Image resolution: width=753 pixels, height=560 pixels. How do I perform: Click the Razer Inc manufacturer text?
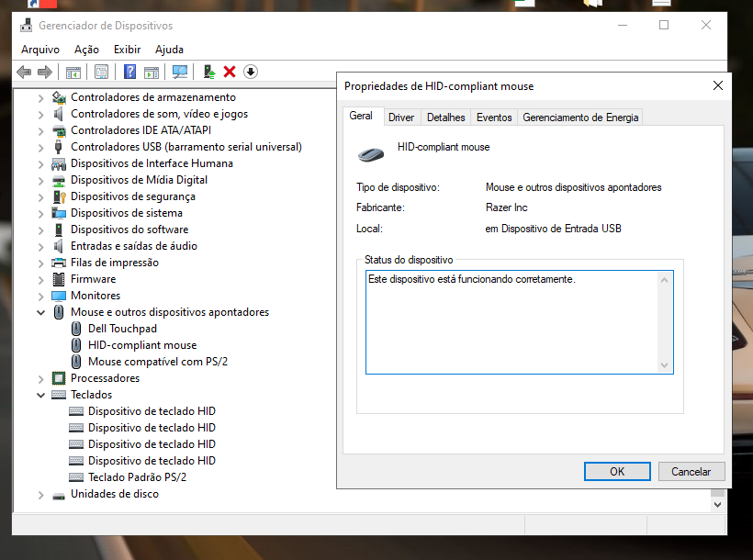pos(506,207)
